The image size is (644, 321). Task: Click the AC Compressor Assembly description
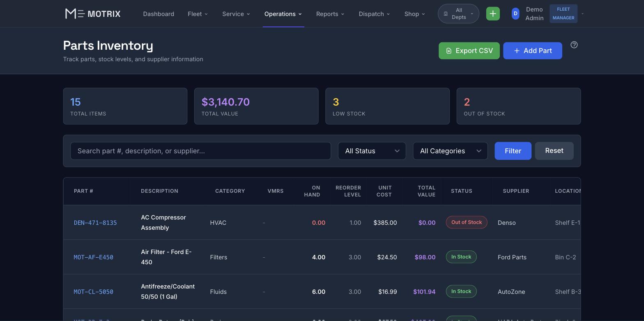coord(163,222)
